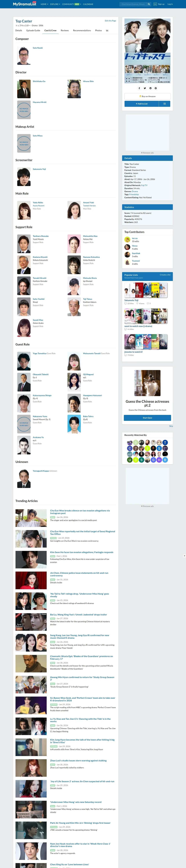Image resolution: width=186 pixels, height=868 pixels.
Task: Switch to the Recommendations tab
Action: click(x=82, y=30)
